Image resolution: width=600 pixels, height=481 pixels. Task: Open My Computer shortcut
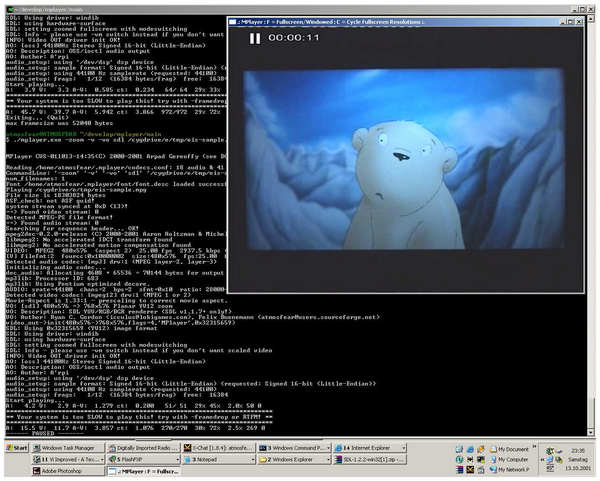[509, 459]
